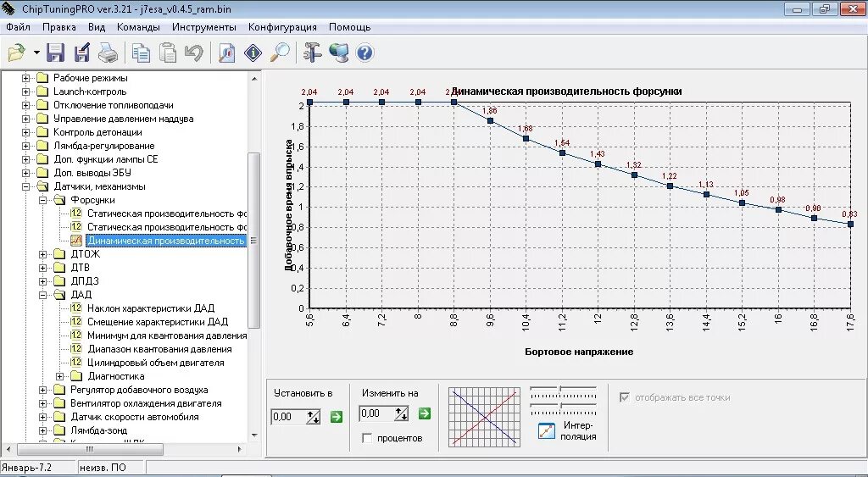The image size is (868, 477).
Task: Expand the ДТОЖ folder
Action: click(42, 254)
